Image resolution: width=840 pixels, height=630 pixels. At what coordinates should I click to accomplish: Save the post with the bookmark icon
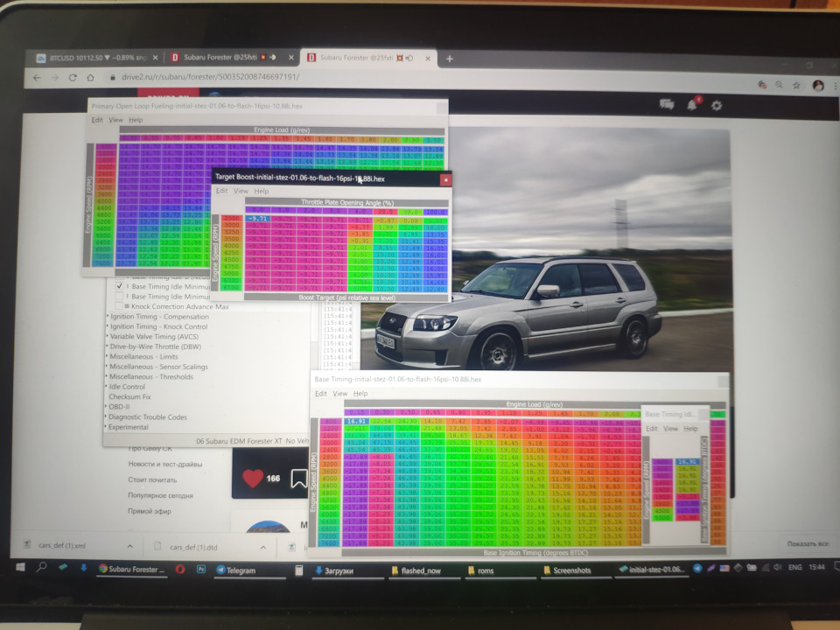pyautogui.click(x=298, y=479)
